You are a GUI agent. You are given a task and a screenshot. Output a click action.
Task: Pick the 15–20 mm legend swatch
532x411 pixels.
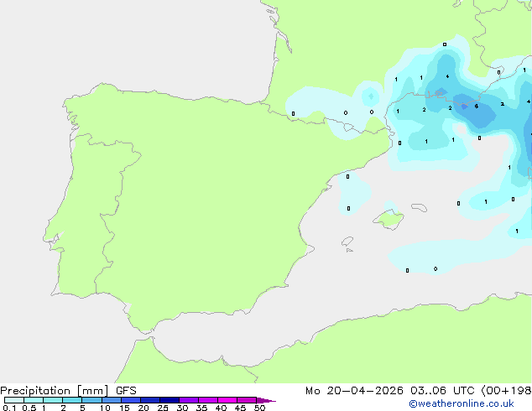131,400
